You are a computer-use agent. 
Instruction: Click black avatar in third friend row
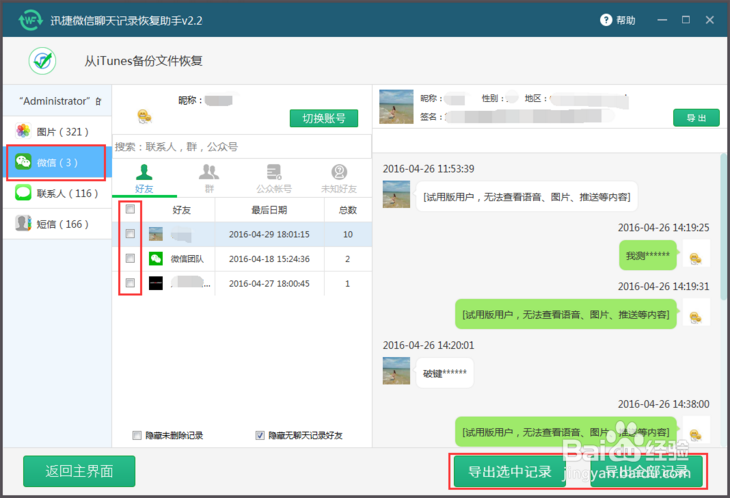pos(156,283)
